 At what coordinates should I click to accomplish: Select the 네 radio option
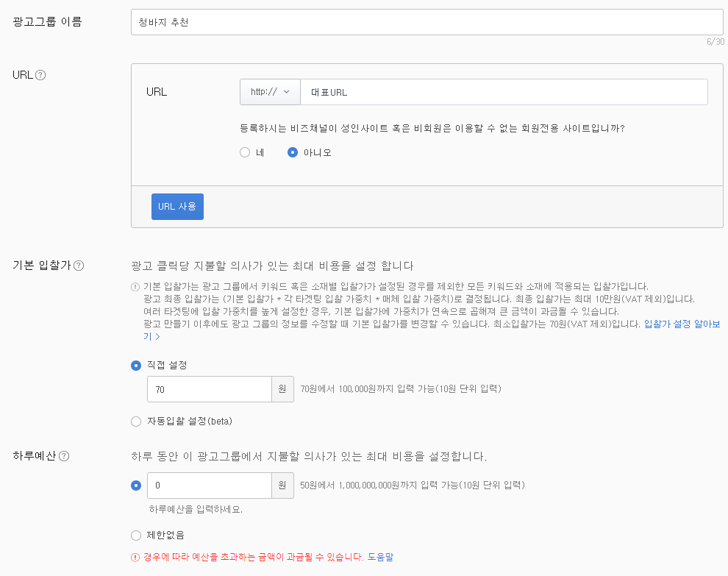click(245, 152)
